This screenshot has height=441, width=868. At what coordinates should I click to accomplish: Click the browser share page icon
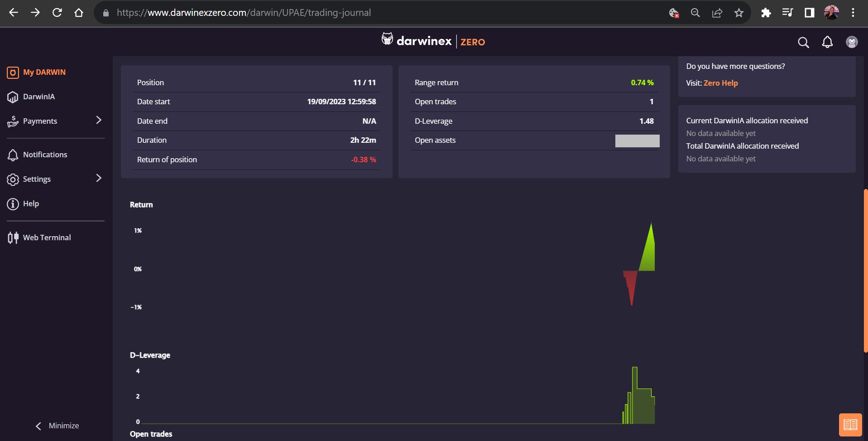717,13
